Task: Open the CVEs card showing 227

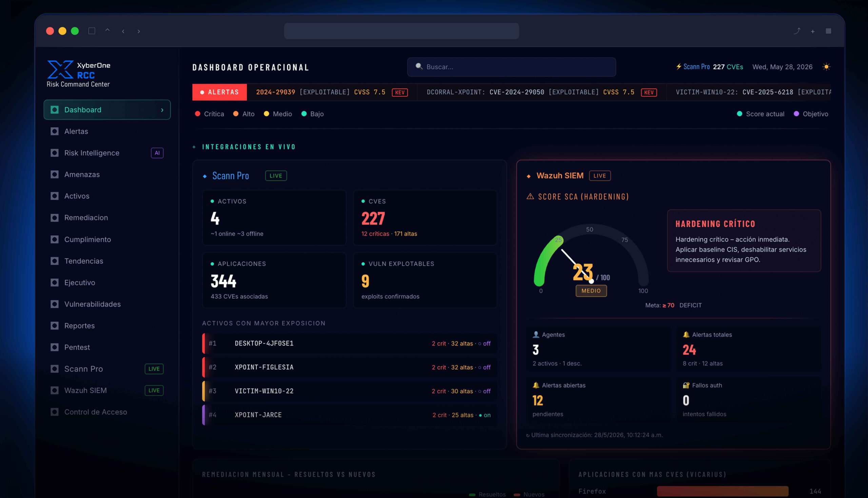Action: coord(425,218)
